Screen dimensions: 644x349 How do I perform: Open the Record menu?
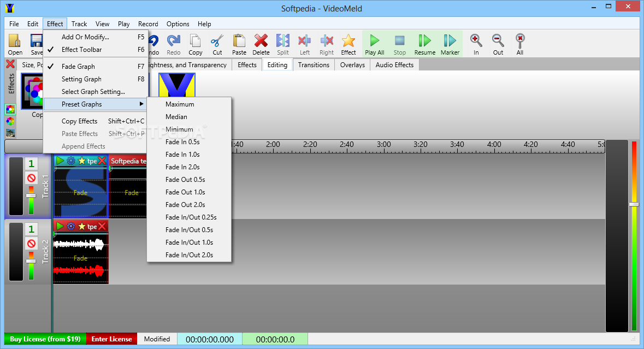[x=148, y=24]
